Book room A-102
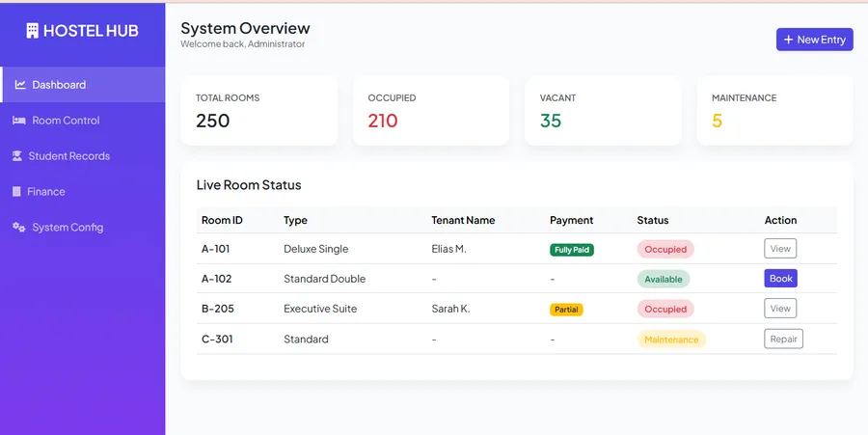The height and width of the screenshot is (435, 868). (780, 279)
